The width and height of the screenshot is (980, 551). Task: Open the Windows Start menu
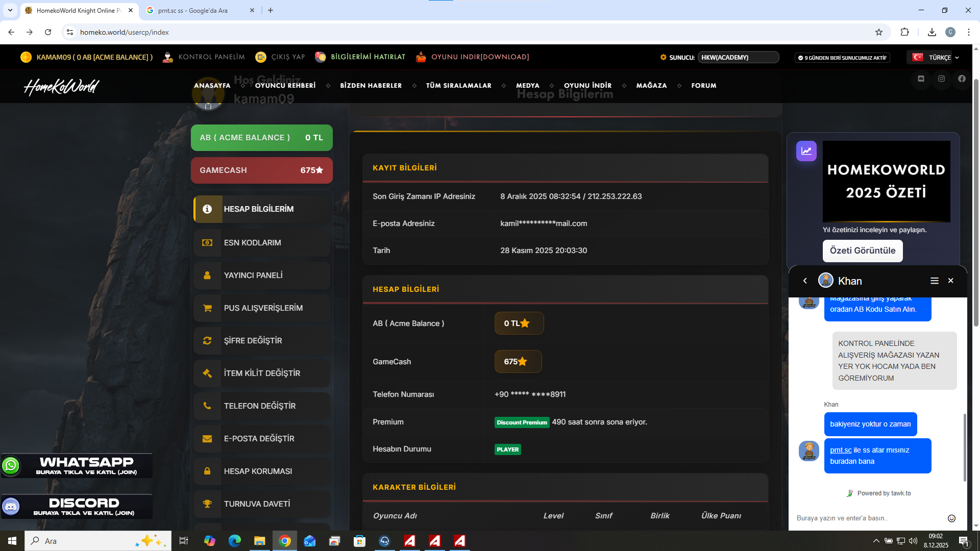point(12,541)
